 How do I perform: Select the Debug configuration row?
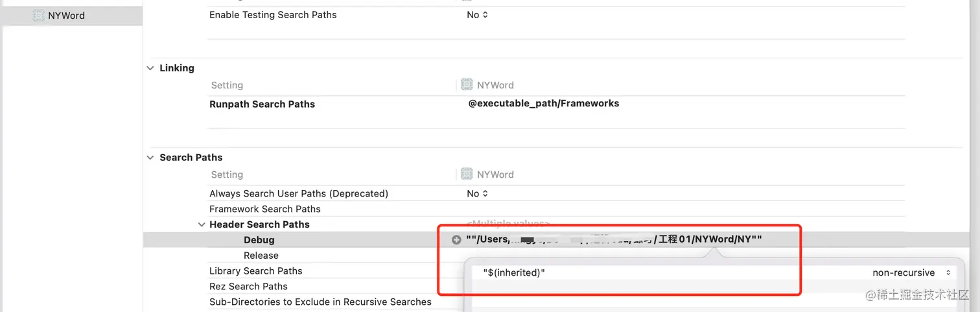259,240
